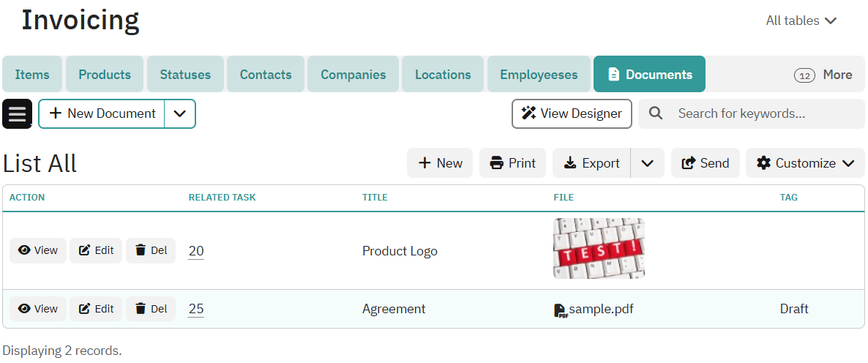
Task: Expand the Customize dropdown menu
Action: (x=805, y=163)
